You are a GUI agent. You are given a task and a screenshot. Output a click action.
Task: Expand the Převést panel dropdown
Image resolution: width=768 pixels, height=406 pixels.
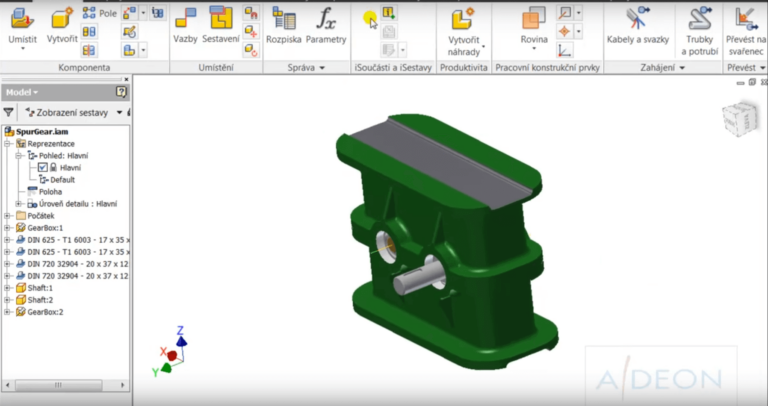click(763, 68)
